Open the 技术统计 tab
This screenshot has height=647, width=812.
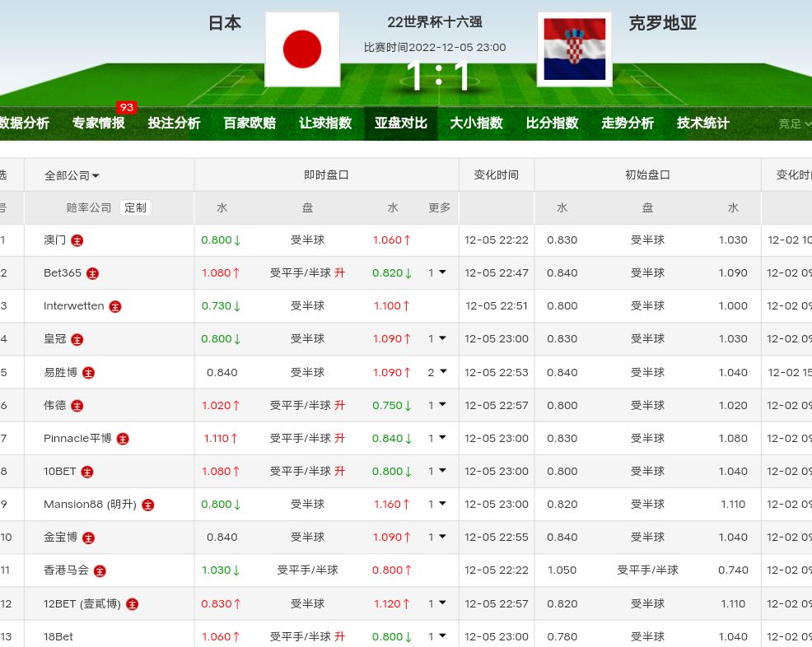(x=702, y=123)
